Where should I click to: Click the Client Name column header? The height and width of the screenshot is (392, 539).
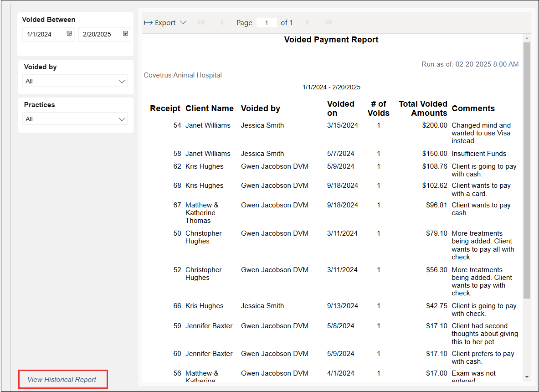pos(209,108)
